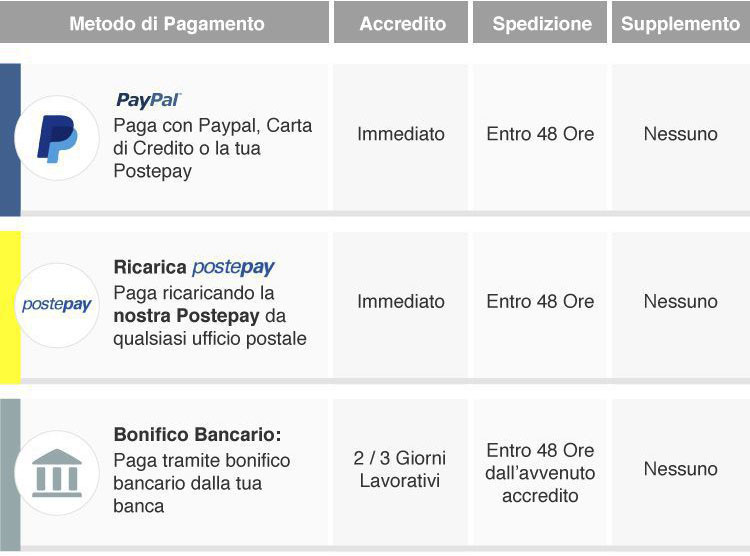Click the Supplemento column header
Image resolution: width=750 pixels, height=556 pixels.
pos(681,22)
